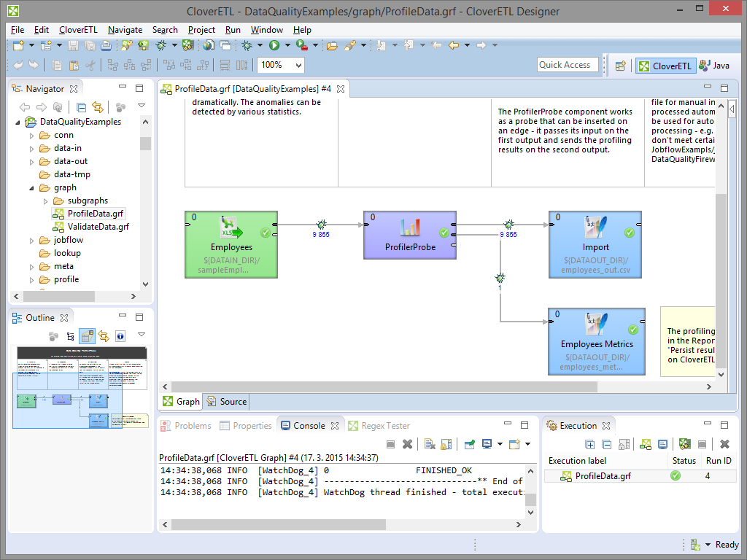Toggle Link with Editor in Outline panel
The width and height of the screenshot is (747, 560).
pyautogui.click(x=104, y=336)
